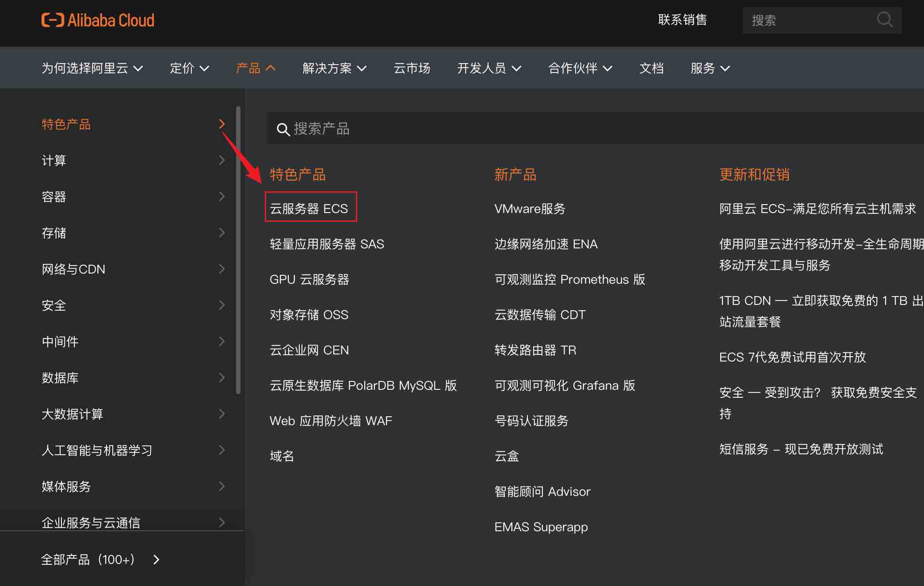Open 可观测可视化 Grafana 版
Screen dimensions: 924x586
coord(565,385)
